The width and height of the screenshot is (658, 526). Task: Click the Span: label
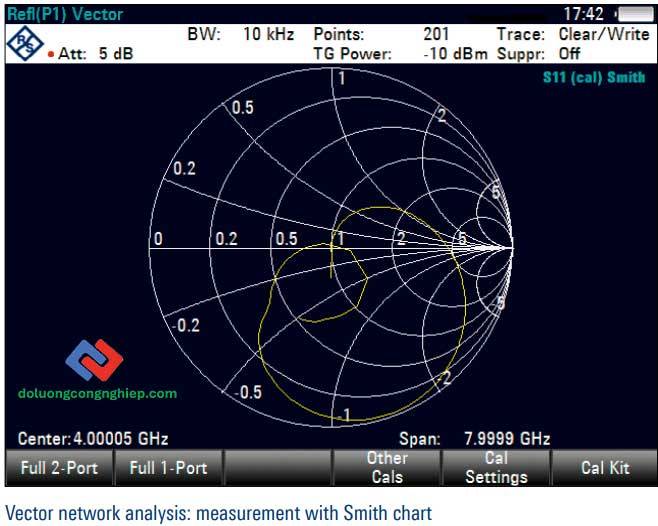click(420, 439)
